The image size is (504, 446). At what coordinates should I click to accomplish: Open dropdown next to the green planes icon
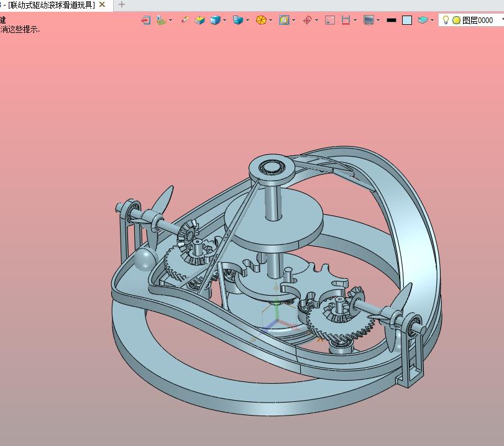(171, 20)
